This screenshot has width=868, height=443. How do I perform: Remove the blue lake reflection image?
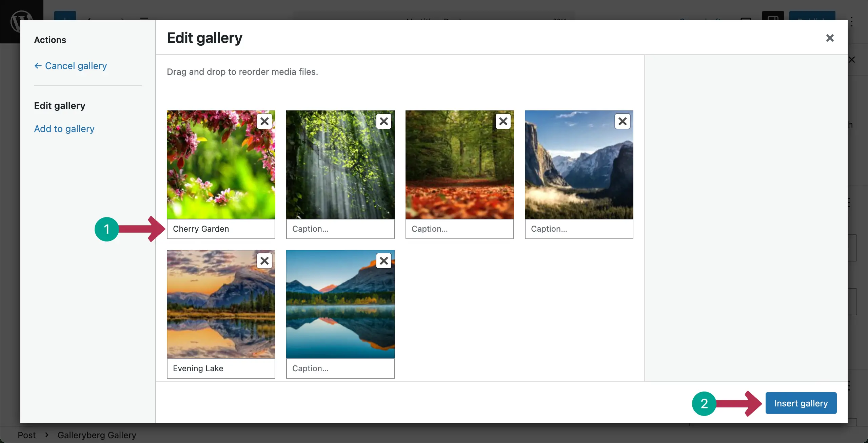(x=384, y=261)
